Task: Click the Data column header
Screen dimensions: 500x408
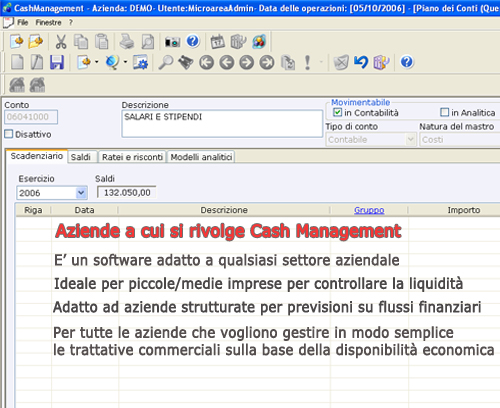Action: point(84,210)
